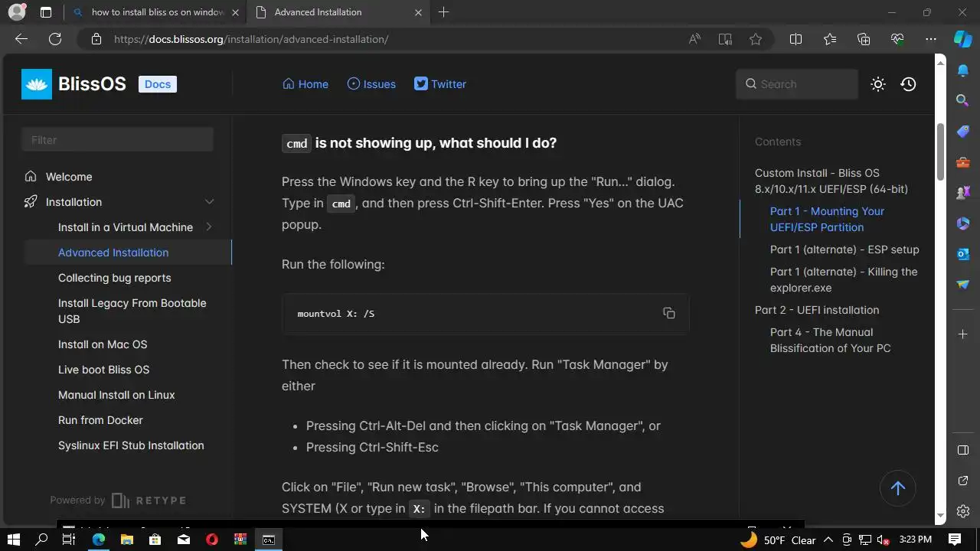Open the Favorites list
The height and width of the screenshot is (551, 980).
[x=830, y=39]
